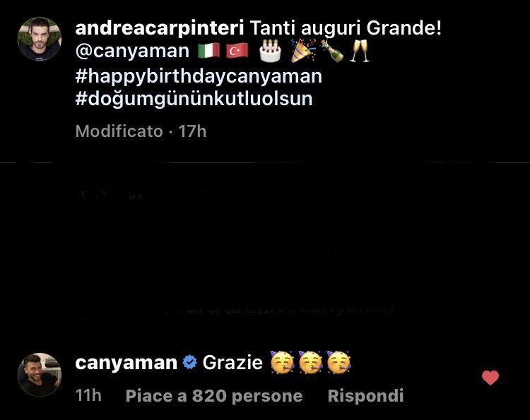Open the andreacarpinteri username link
This screenshot has height=420, width=530.
[160, 28]
